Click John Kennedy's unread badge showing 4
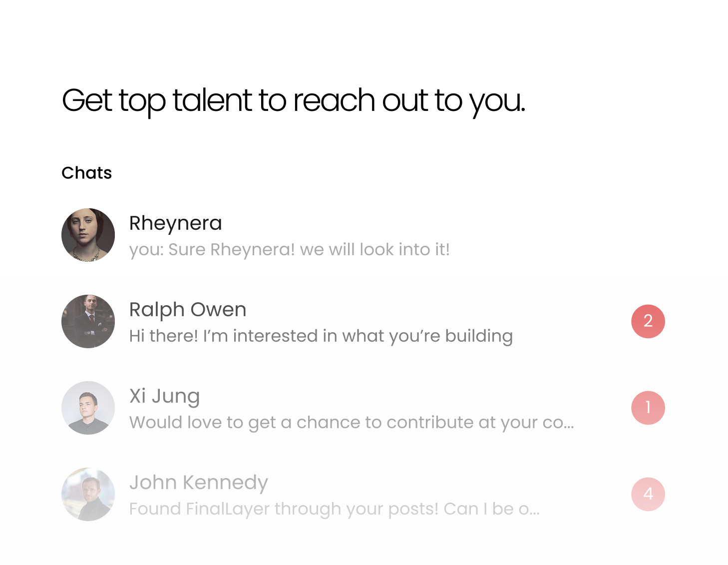 [x=648, y=494]
